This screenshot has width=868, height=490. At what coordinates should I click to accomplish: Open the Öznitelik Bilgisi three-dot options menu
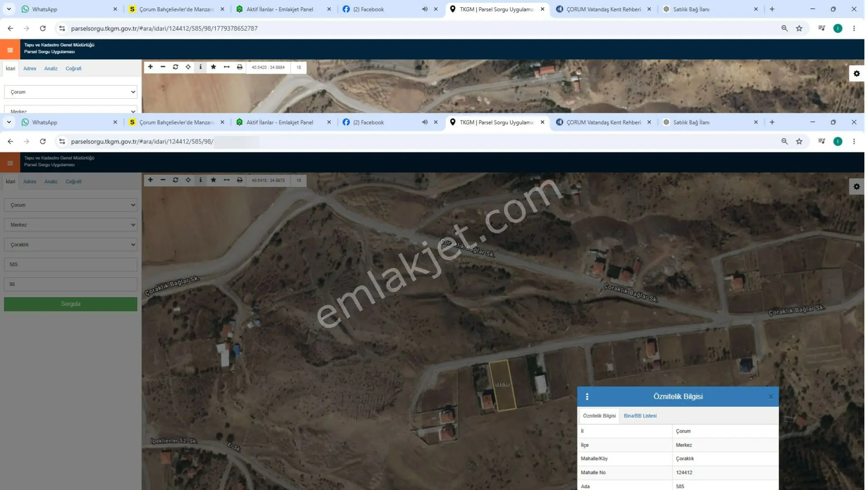click(587, 397)
